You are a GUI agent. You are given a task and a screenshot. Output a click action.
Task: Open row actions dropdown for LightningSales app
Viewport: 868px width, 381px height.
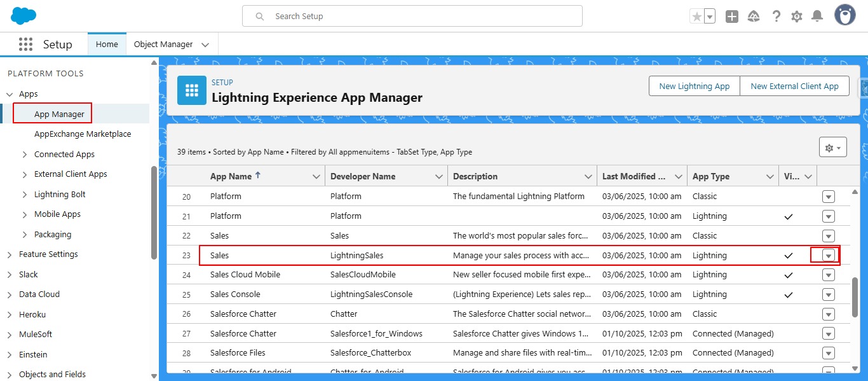[x=828, y=255]
